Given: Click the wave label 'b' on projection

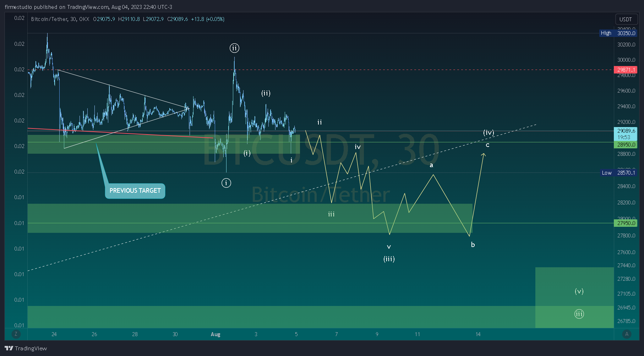Looking at the screenshot, I should 473,245.
